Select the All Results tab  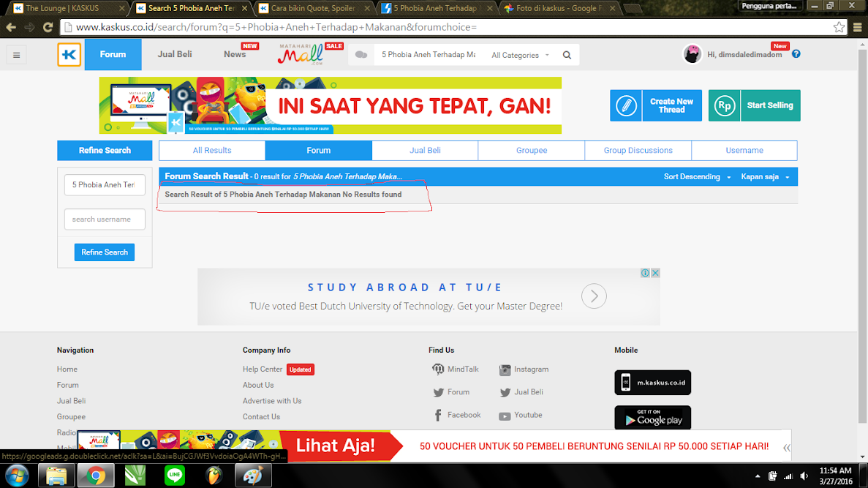click(212, 150)
